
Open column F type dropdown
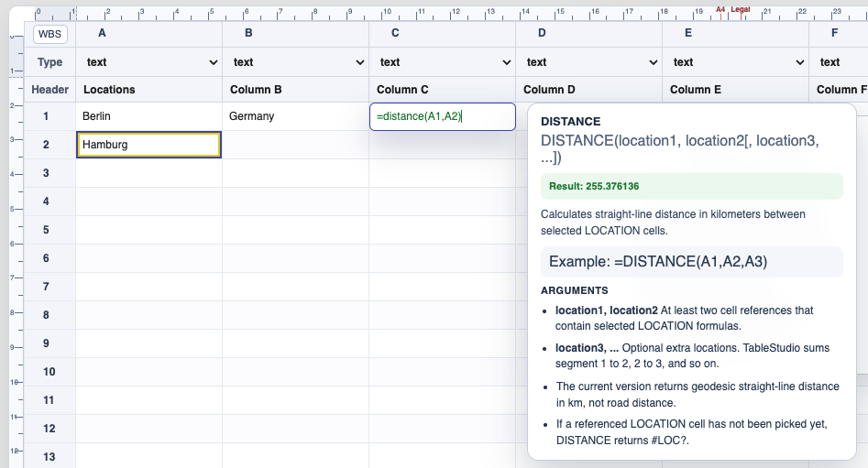click(x=841, y=62)
